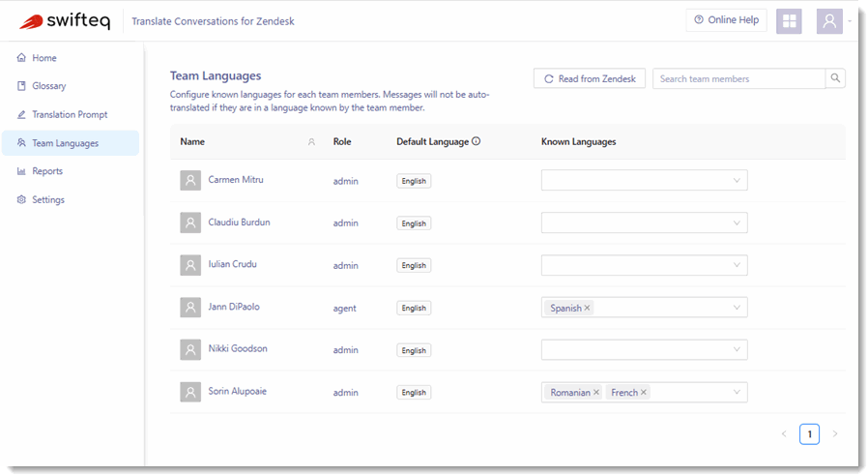Click Claudiu Burdun's avatar icon
868x475 pixels.
(x=190, y=223)
